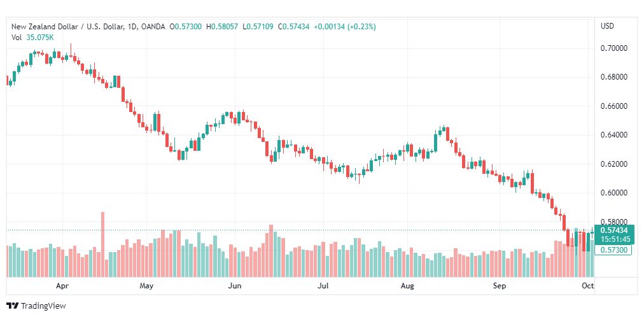Click the tallest volume bar in mid-April

point(102,244)
